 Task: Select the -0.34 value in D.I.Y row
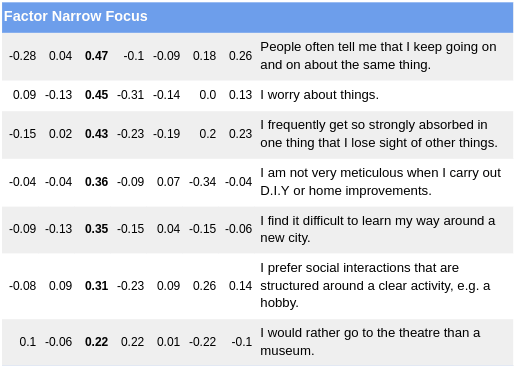(202, 182)
